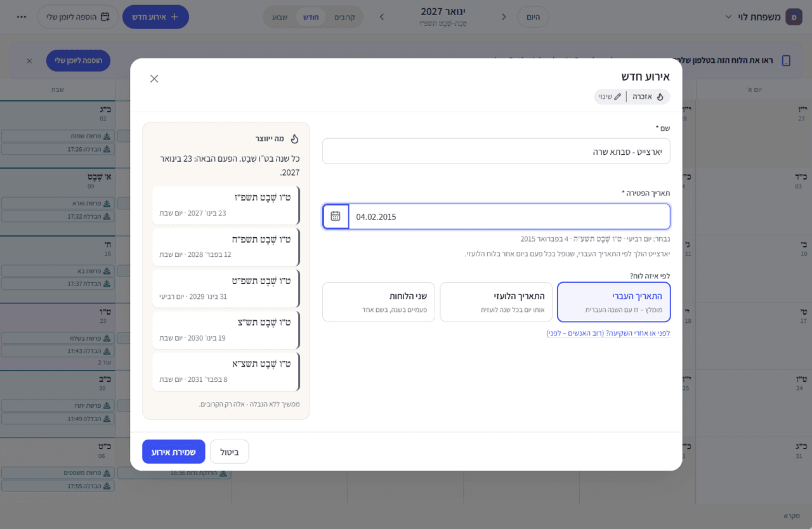Click the פרשת וארא calendar event

58,203
